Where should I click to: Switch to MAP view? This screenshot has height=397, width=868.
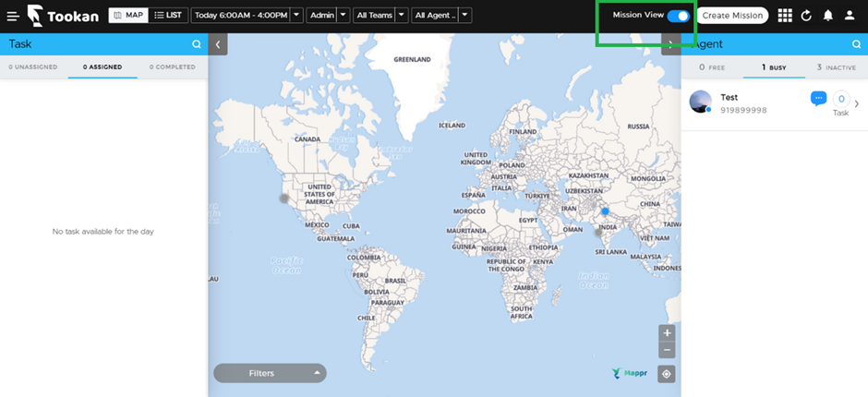(x=127, y=15)
